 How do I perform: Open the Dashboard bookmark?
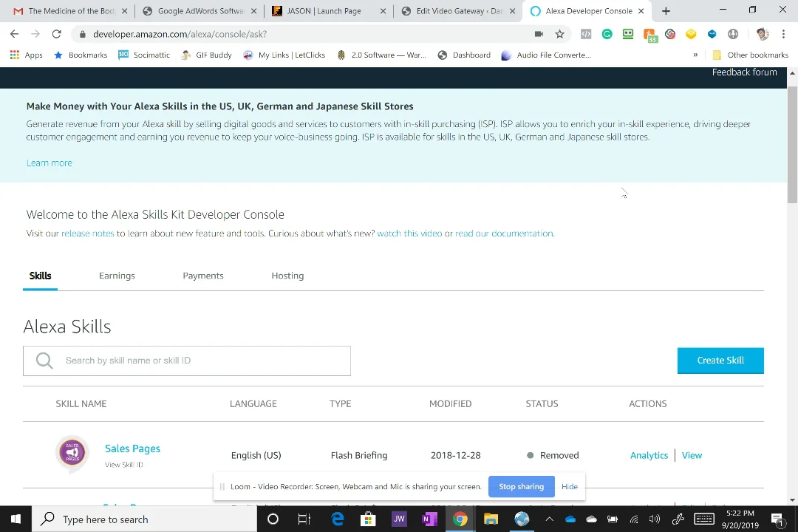(464, 55)
